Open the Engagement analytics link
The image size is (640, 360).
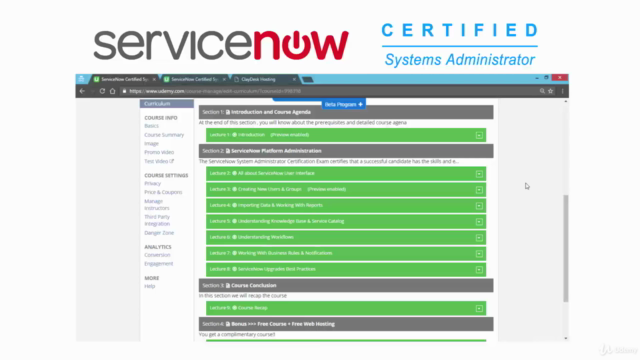[x=159, y=264]
